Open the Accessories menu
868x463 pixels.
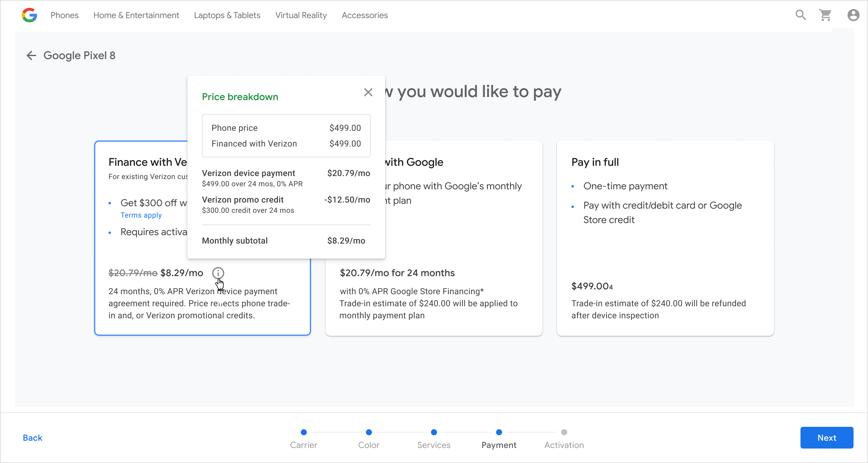(x=365, y=15)
